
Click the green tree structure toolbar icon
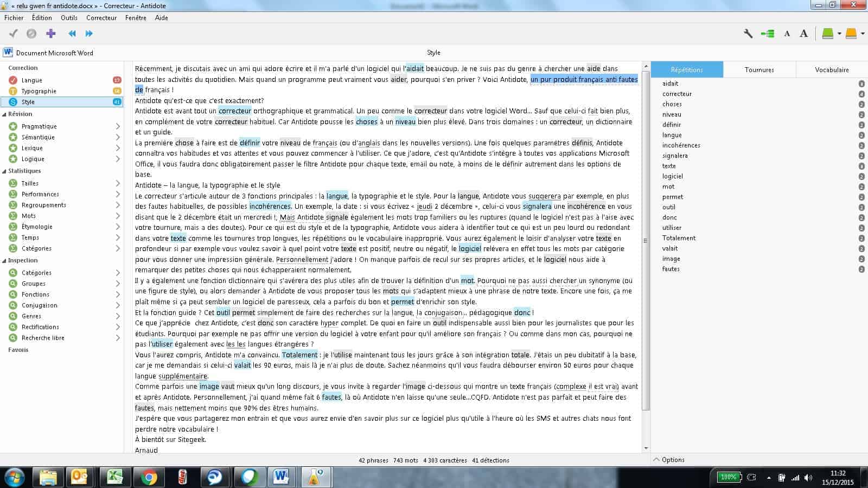tap(767, 34)
